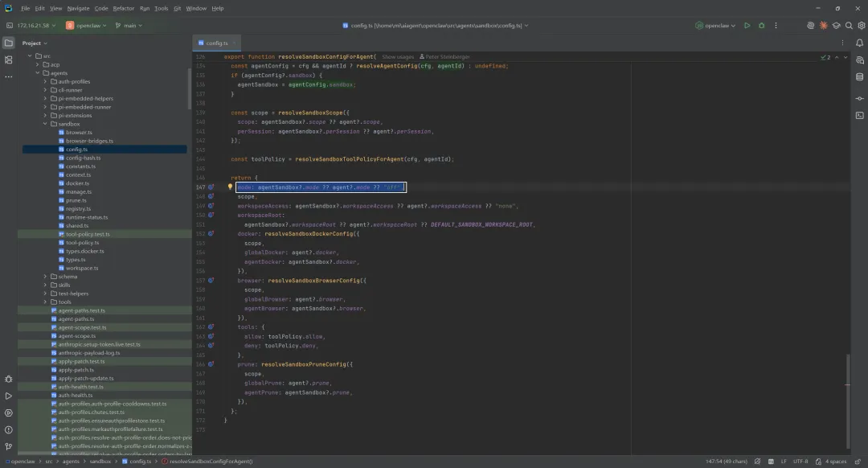Open the openclaw run configuration dropdown
Image resolution: width=868 pixels, height=468 pixels.
point(716,26)
